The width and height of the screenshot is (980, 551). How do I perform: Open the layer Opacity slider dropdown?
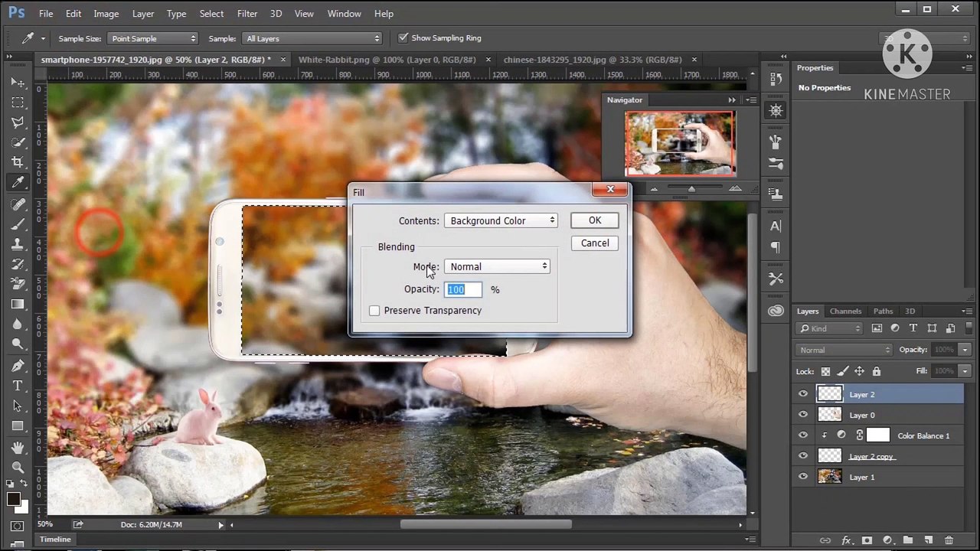[x=965, y=350]
